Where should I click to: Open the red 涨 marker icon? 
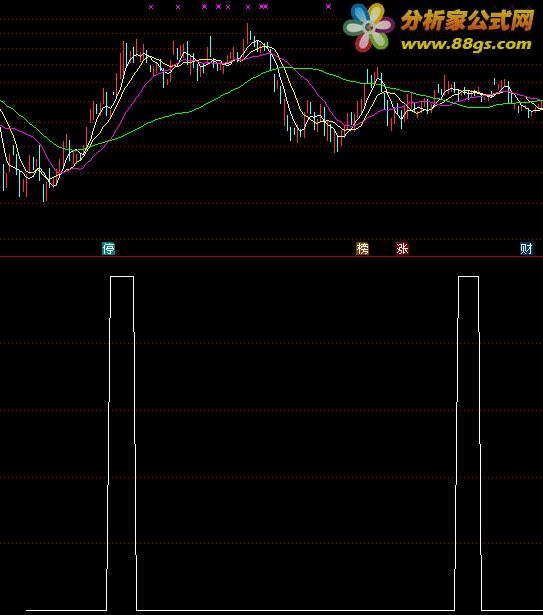(403, 249)
